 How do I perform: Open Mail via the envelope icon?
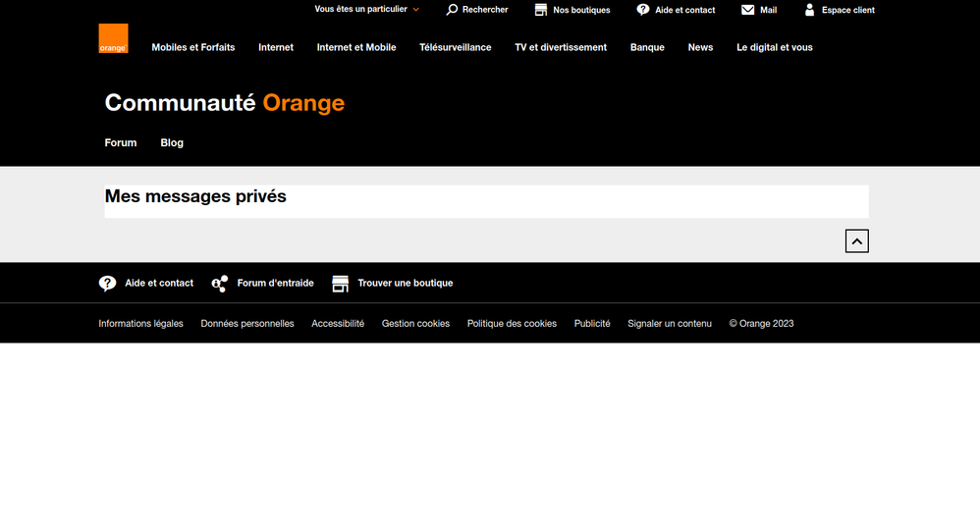[x=748, y=10]
